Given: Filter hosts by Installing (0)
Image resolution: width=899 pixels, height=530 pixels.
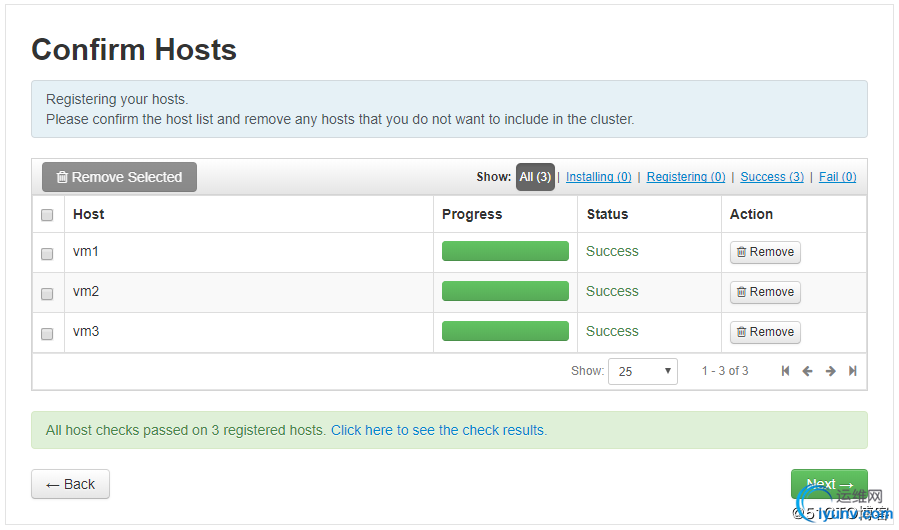Looking at the screenshot, I should pyautogui.click(x=598, y=177).
